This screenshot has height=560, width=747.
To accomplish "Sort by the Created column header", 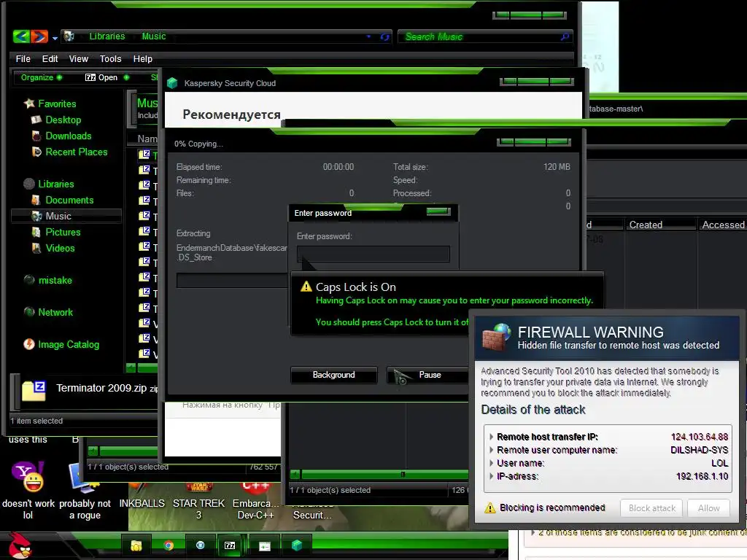I will [x=660, y=225].
